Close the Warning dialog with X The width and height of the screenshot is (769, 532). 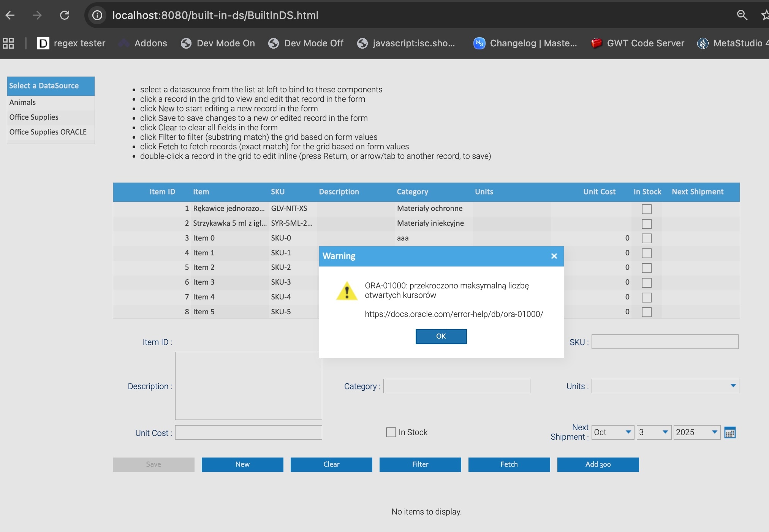pyautogui.click(x=554, y=256)
